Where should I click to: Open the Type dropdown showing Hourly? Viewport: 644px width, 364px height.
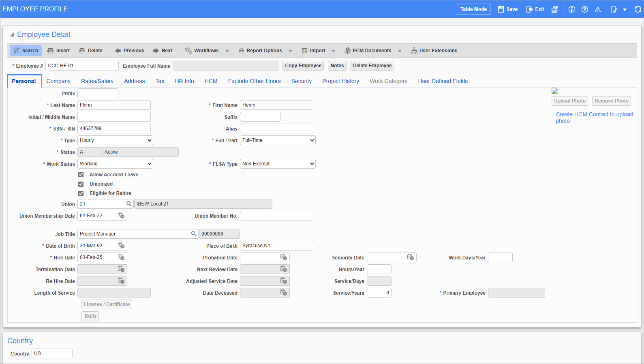[x=115, y=140]
